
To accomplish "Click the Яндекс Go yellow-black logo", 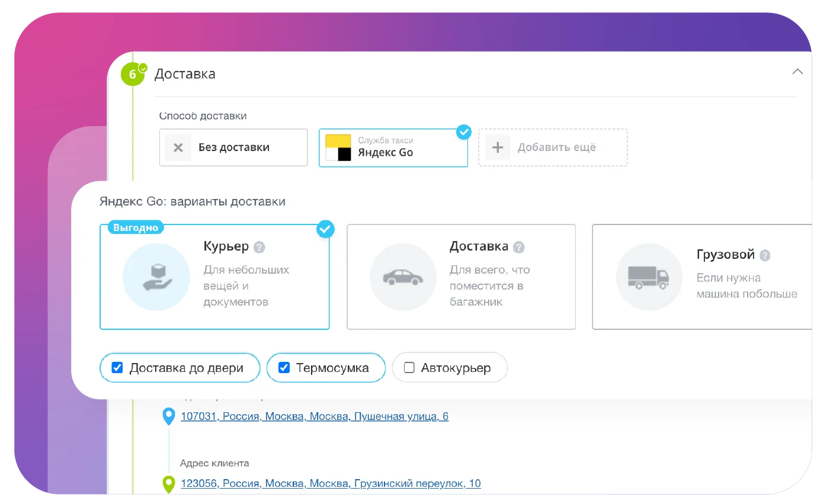I will point(338,147).
